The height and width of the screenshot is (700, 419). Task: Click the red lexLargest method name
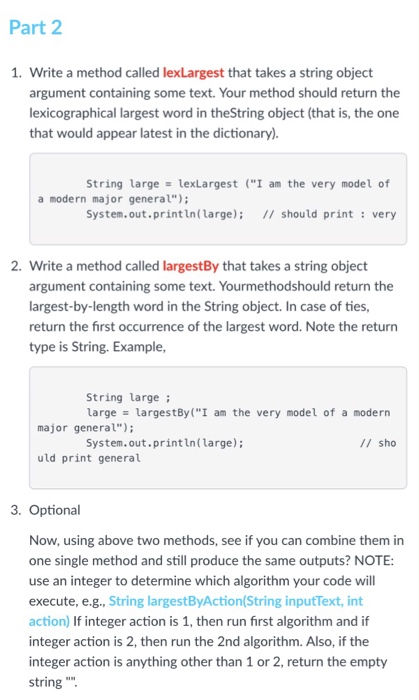(x=193, y=72)
